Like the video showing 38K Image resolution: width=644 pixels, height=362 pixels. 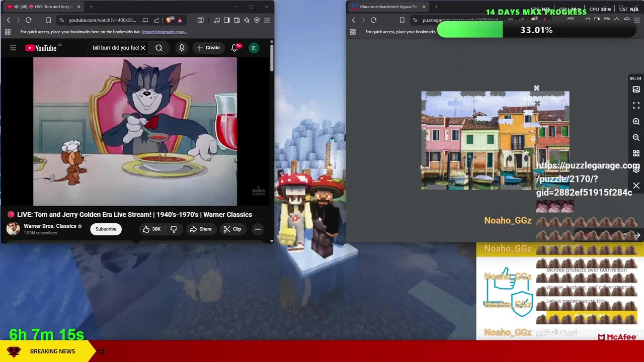click(151, 229)
